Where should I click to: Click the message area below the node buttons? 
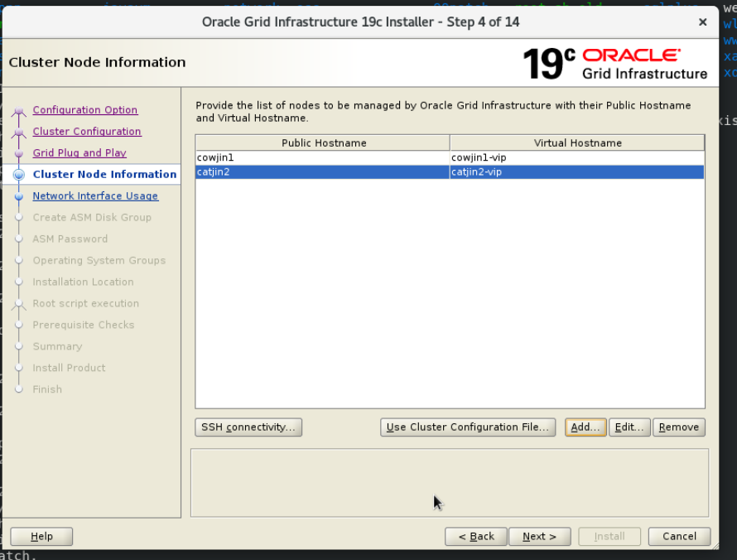450,483
